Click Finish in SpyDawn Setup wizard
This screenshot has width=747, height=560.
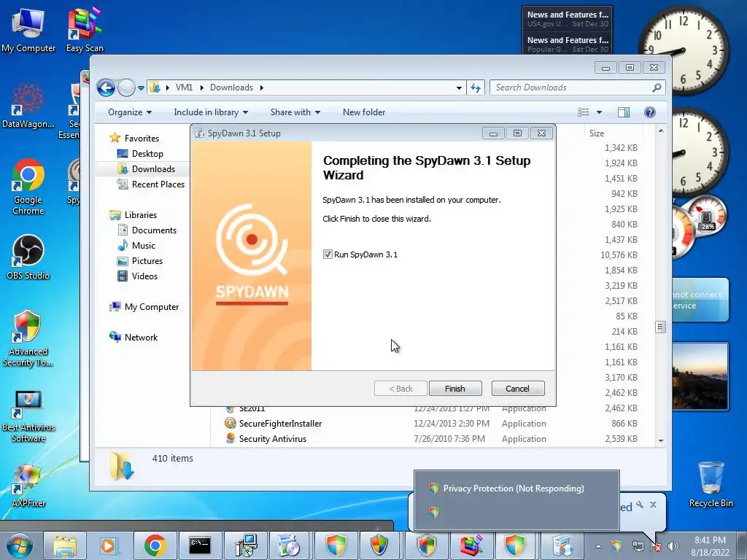pyautogui.click(x=455, y=389)
